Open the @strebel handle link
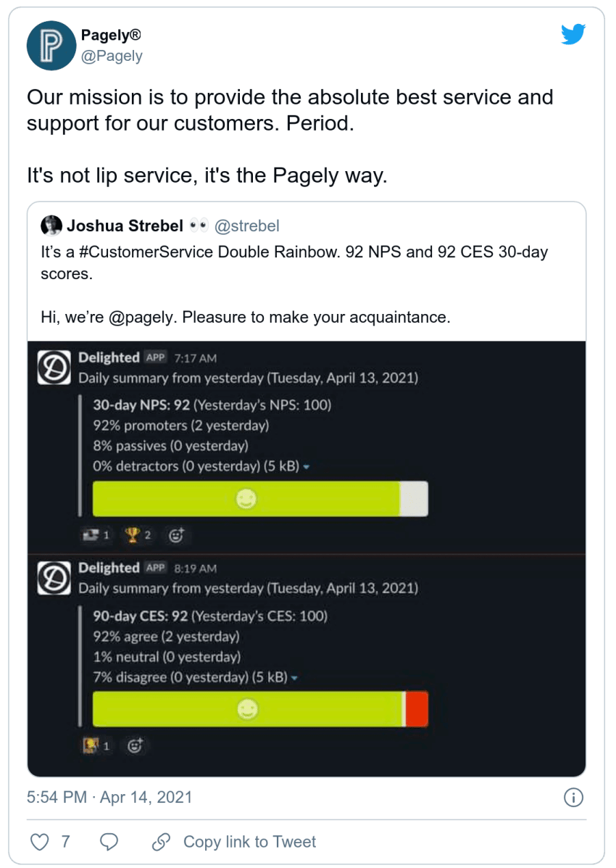The height and width of the screenshot is (868, 616). pos(247,226)
